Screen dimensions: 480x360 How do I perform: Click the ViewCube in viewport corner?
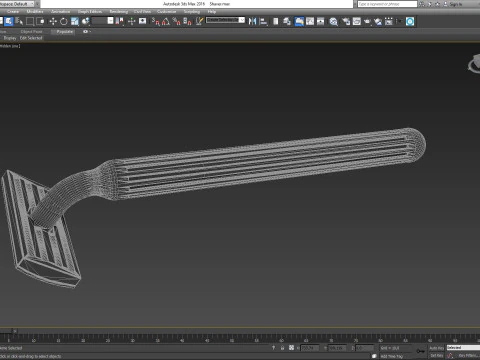click(474, 63)
